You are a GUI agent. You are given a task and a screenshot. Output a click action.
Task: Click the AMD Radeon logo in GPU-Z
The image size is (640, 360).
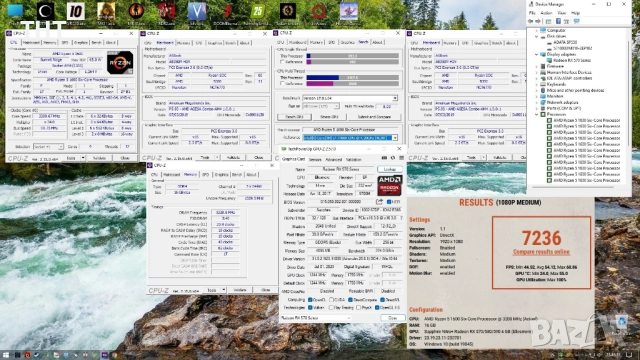pos(389,185)
